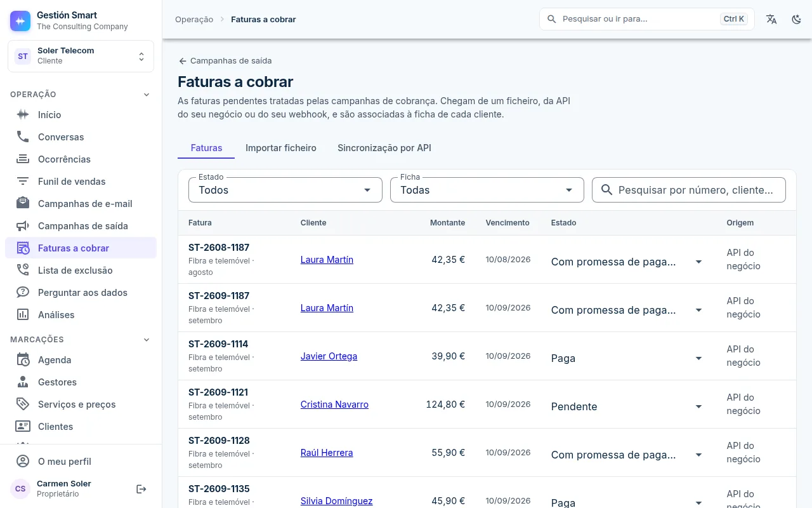
Task: Open Campanhas de e-mail
Action: [81, 204]
